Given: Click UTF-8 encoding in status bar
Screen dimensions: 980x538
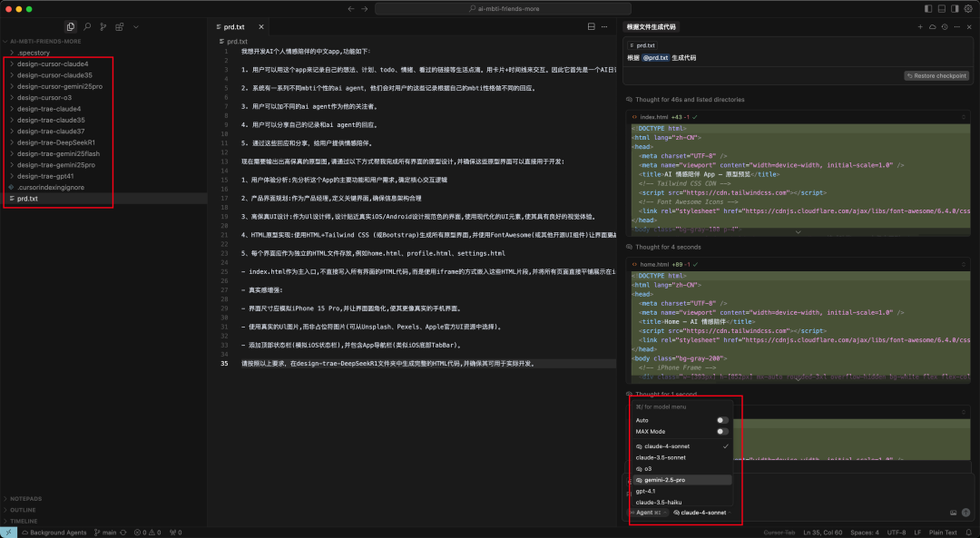Looking at the screenshot, I should (896, 533).
